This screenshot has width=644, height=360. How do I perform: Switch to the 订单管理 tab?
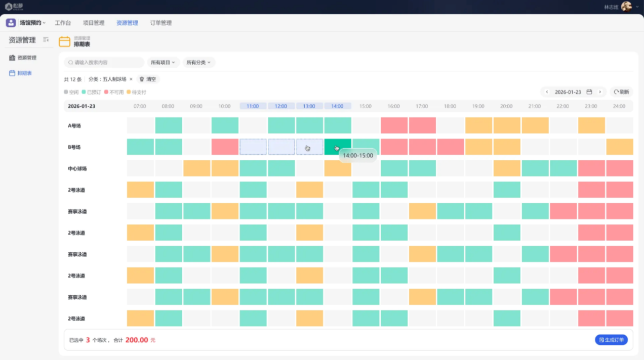tap(161, 23)
